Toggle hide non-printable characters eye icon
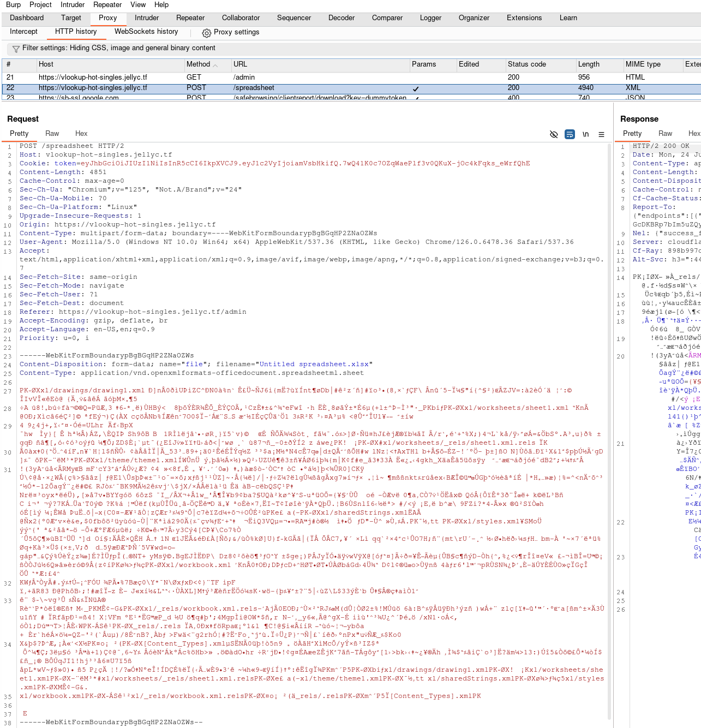701x728 pixels. pos(554,134)
